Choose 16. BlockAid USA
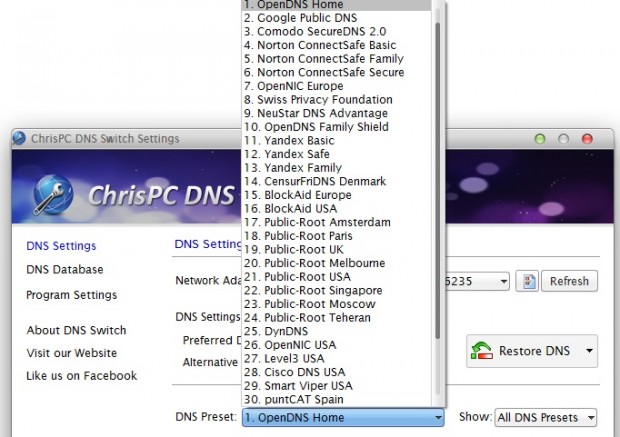620x437 pixels. [336, 209]
